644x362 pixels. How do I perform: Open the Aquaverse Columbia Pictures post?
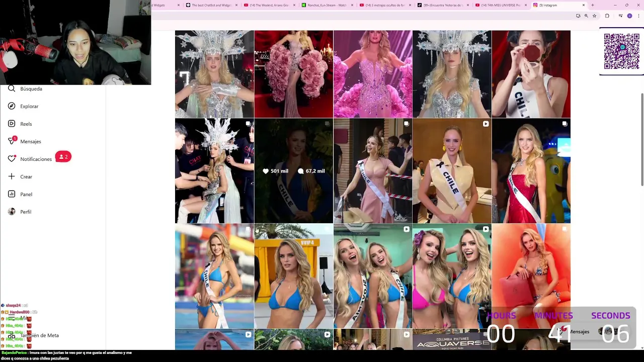[x=452, y=340]
